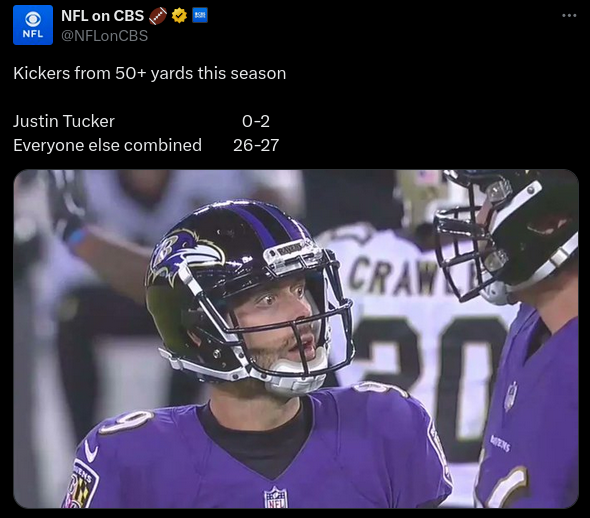Open the attached Justin Tucker photo
Screen dimensions: 590x518
pos(296,339)
